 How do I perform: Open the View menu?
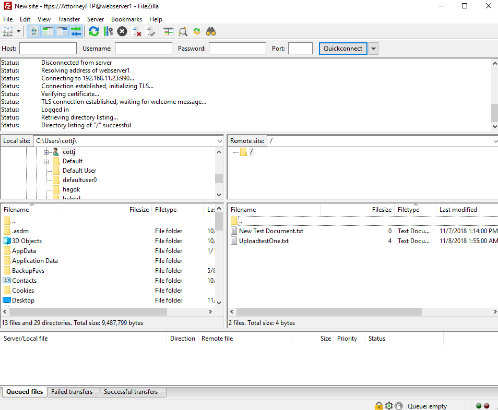pyautogui.click(x=44, y=19)
